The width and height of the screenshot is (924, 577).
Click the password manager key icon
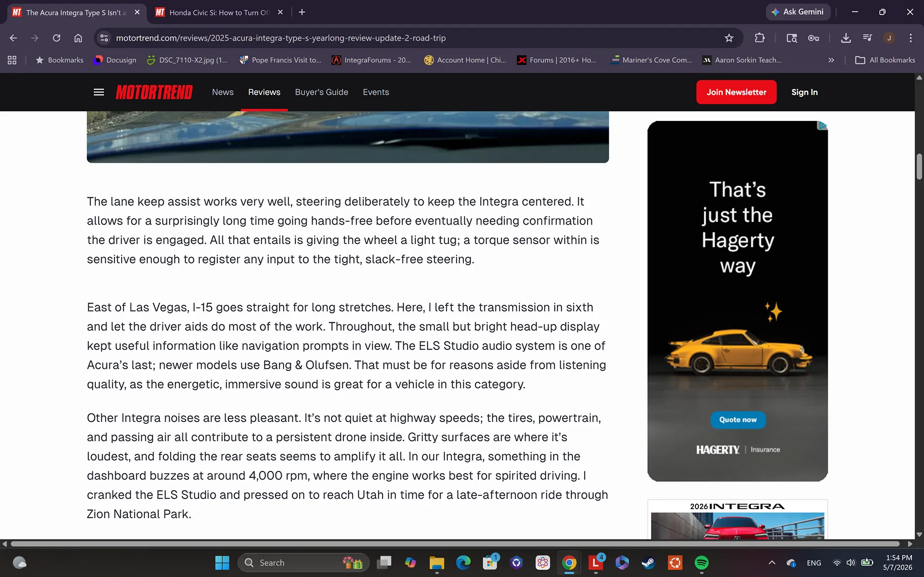814,38
